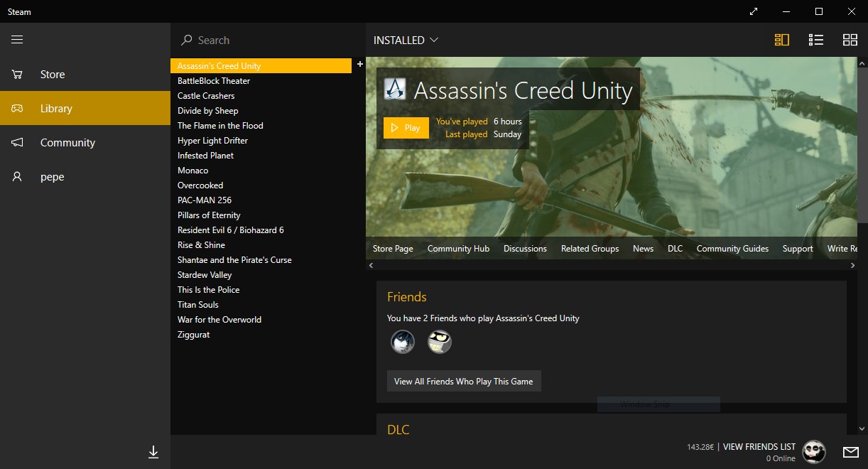
Task: Click the 143.28€ wallet balance
Action: [700, 447]
